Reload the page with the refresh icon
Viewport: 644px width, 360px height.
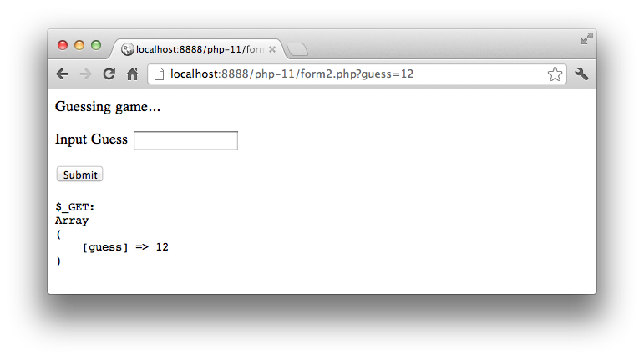(109, 74)
